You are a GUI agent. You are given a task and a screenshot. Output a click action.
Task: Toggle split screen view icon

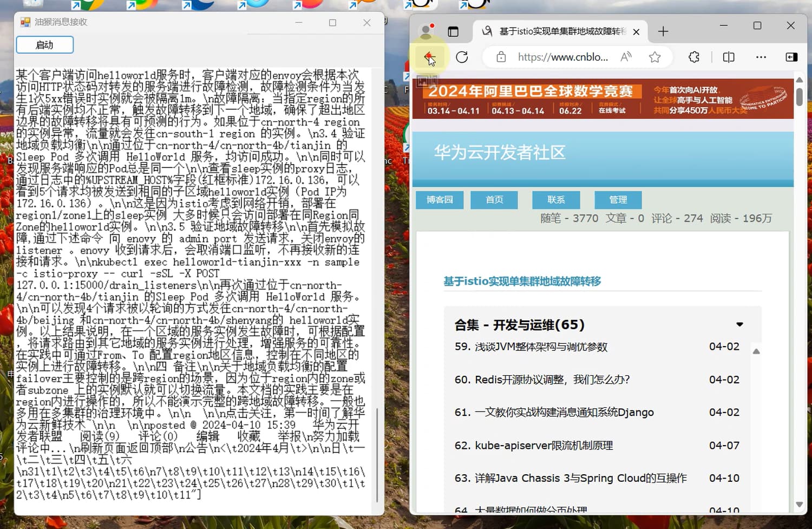[729, 57]
